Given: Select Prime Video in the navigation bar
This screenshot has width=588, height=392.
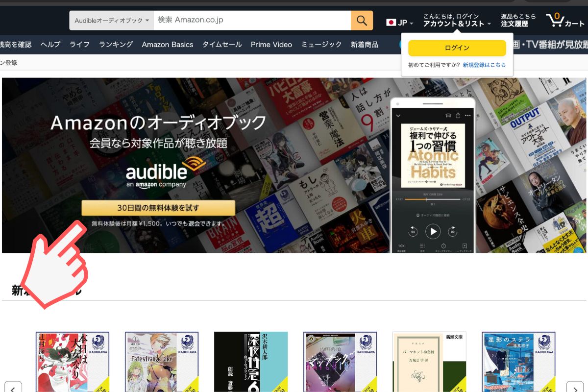Looking at the screenshot, I should coord(271,44).
